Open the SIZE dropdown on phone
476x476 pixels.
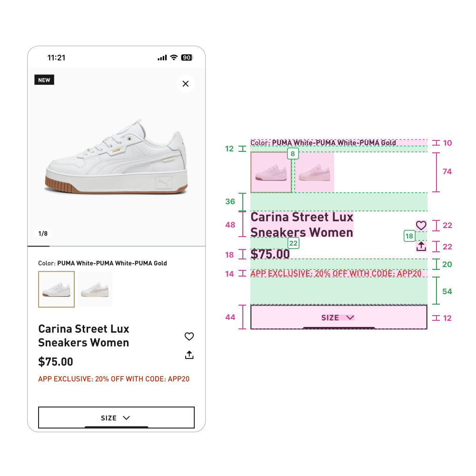click(116, 418)
